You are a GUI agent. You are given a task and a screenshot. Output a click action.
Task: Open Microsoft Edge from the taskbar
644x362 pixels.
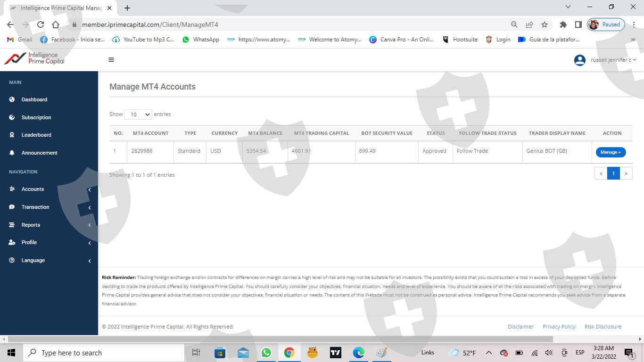pos(359,353)
